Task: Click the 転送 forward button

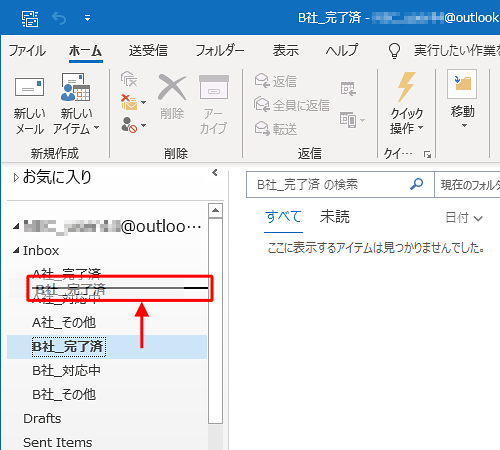Action: pos(276,129)
